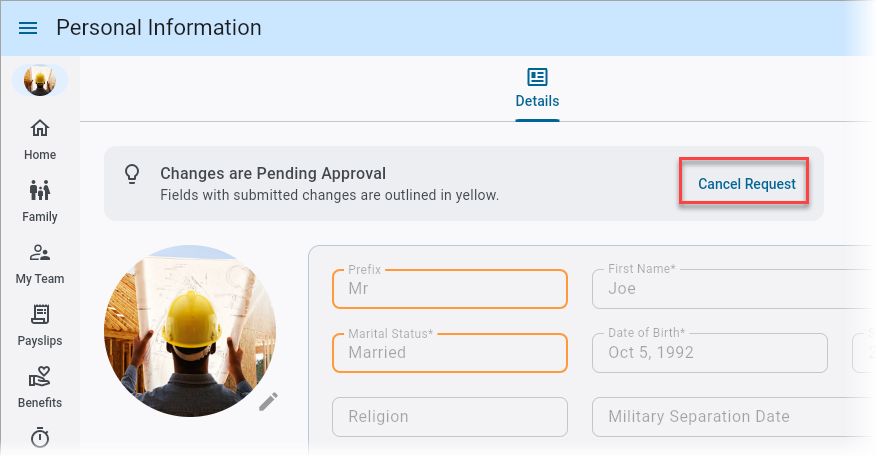Image resolution: width=877 pixels, height=457 pixels.
Task: Click the Cancel Request button
Action: pos(746,184)
